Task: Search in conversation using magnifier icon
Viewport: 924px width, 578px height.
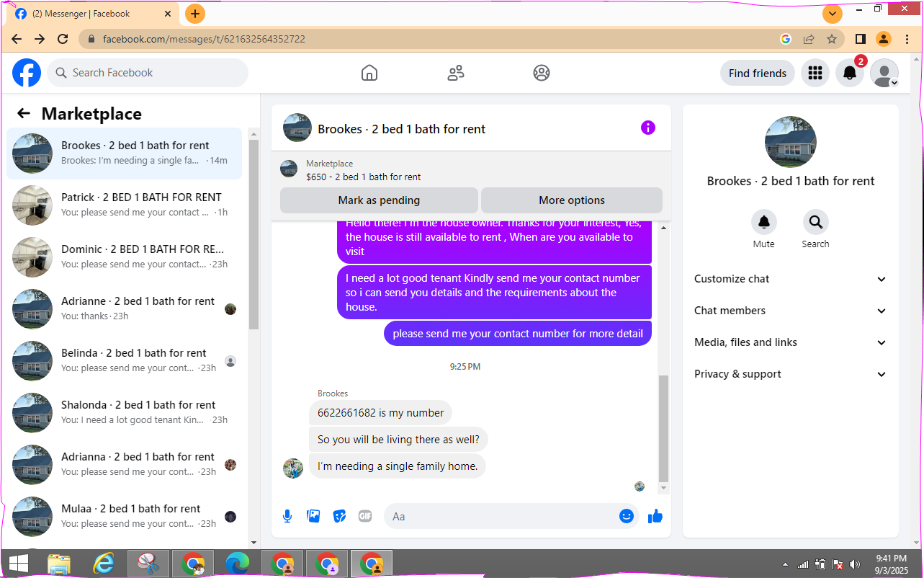Action: (x=816, y=222)
